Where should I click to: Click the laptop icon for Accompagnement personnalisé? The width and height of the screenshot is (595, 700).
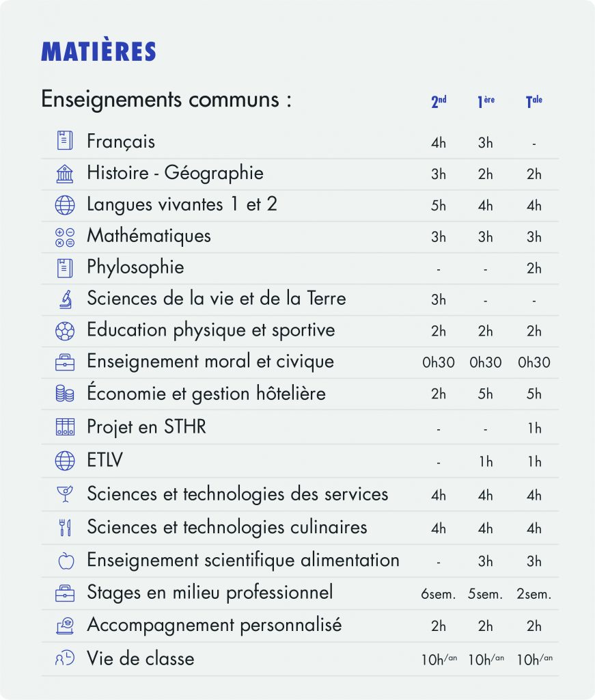[x=64, y=625]
